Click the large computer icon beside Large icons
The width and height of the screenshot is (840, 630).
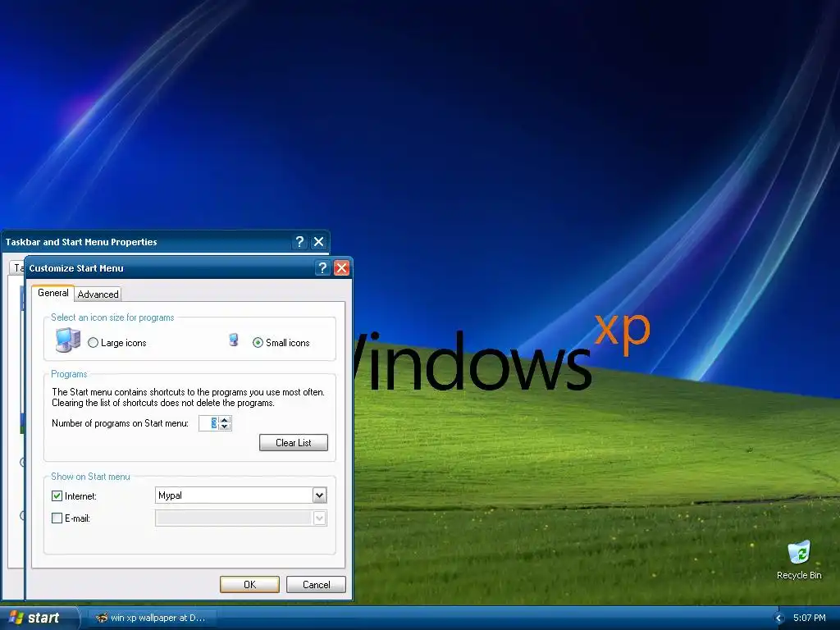[68, 340]
